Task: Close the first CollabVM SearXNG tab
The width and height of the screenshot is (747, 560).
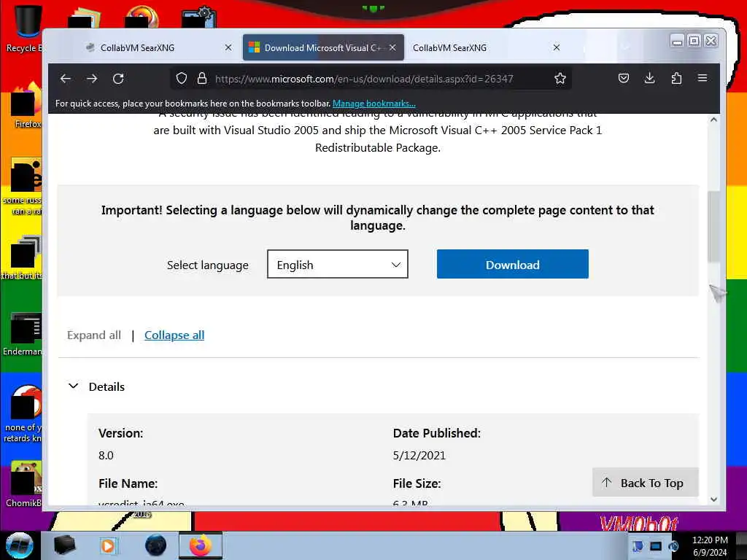Action: pyautogui.click(x=228, y=47)
